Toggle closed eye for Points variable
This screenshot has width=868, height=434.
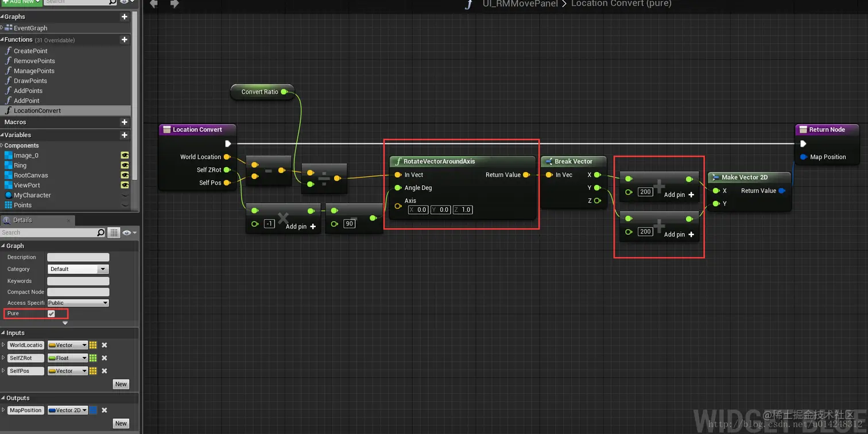pyautogui.click(x=125, y=206)
